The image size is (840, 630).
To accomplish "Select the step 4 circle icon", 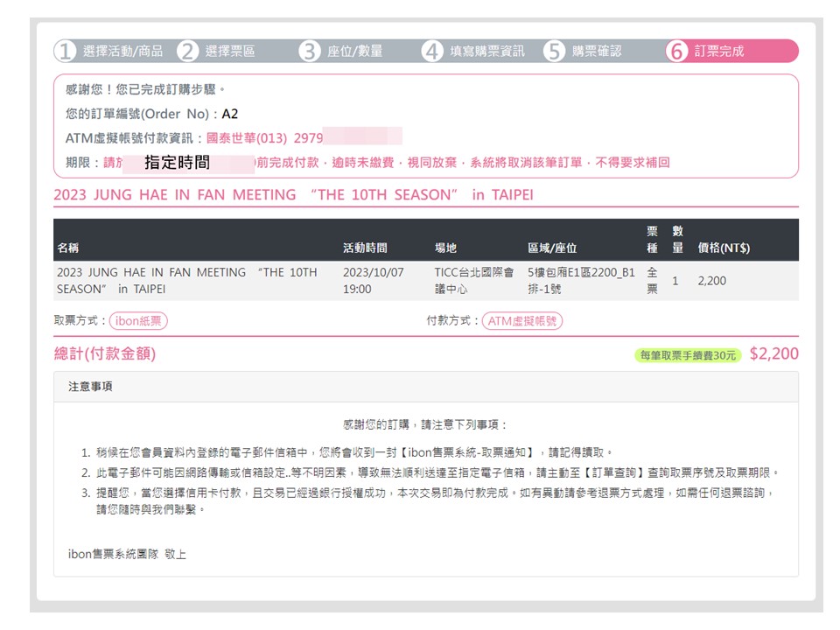I will click(x=432, y=52).
